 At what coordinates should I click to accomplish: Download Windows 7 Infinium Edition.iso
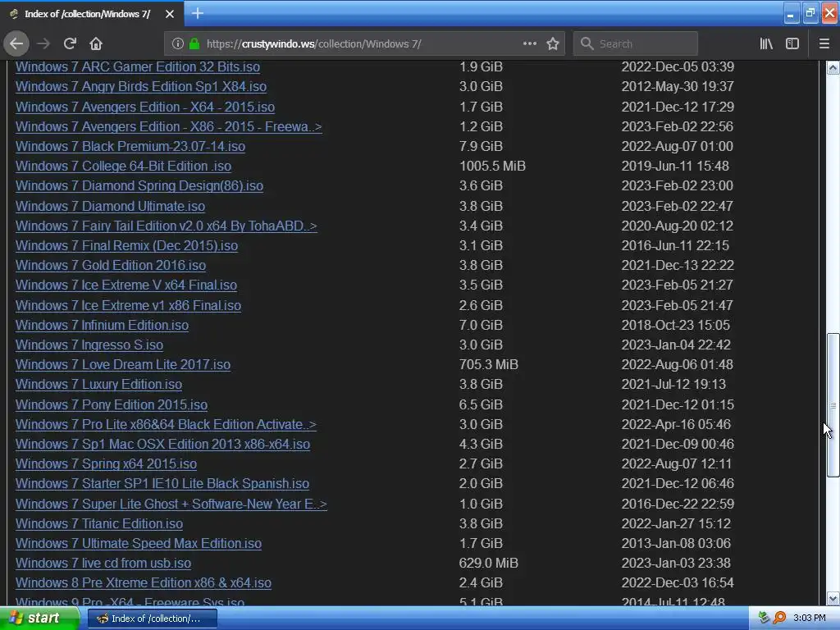click(x=102, y=326)
